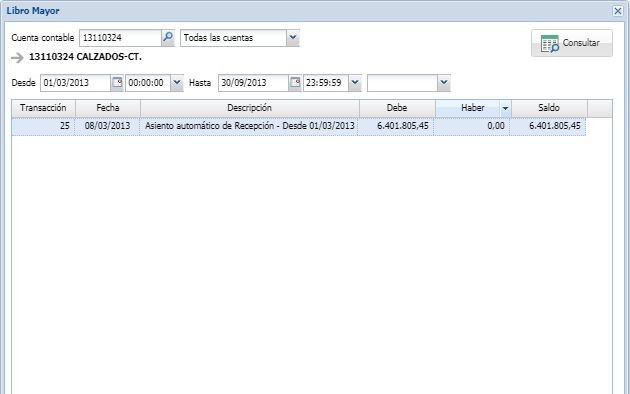The width and height of the screenshot is (630, 394).
Task: Sort by the Debe column header
Action: (397, 108)
